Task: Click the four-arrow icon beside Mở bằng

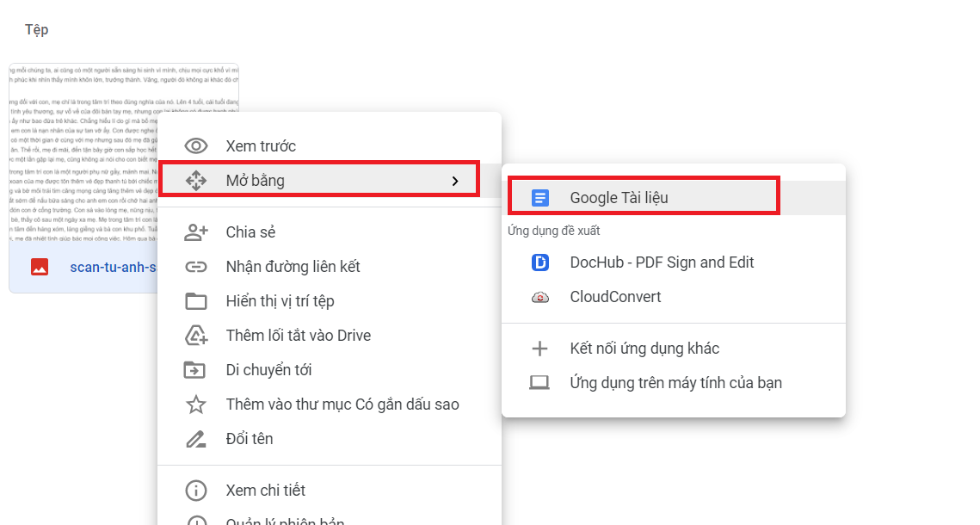Action: [x=196, y=181]
